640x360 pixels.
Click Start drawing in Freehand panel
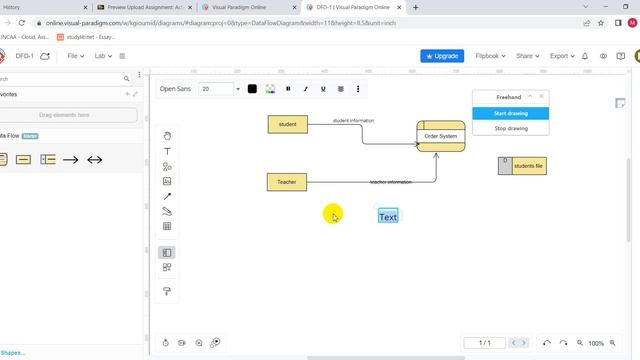tap(511, 113)
